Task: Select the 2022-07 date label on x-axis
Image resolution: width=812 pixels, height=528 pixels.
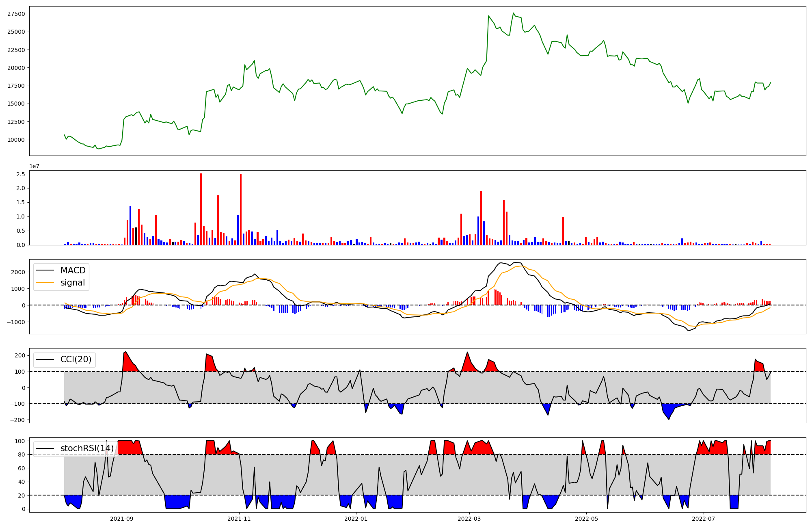Action: pos(703,519)
